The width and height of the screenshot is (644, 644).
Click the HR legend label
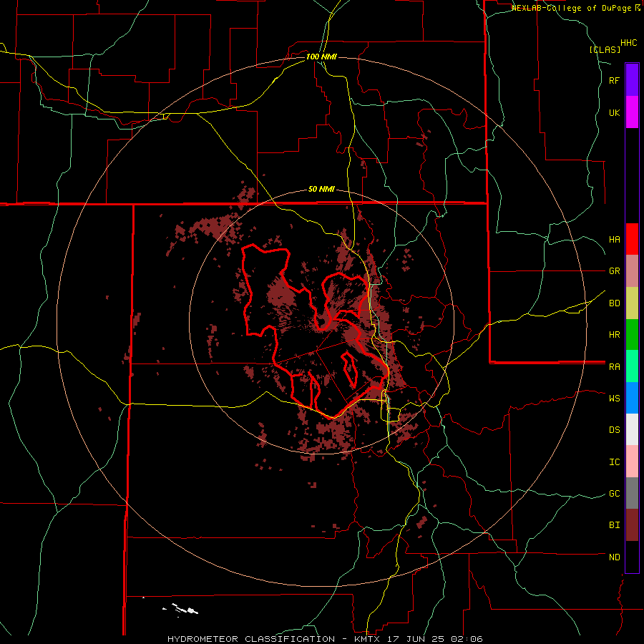(614, 335)
